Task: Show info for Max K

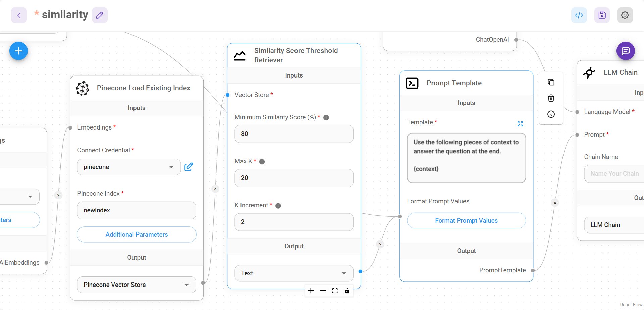Action: pyautogui.click(x=262, y=162)
